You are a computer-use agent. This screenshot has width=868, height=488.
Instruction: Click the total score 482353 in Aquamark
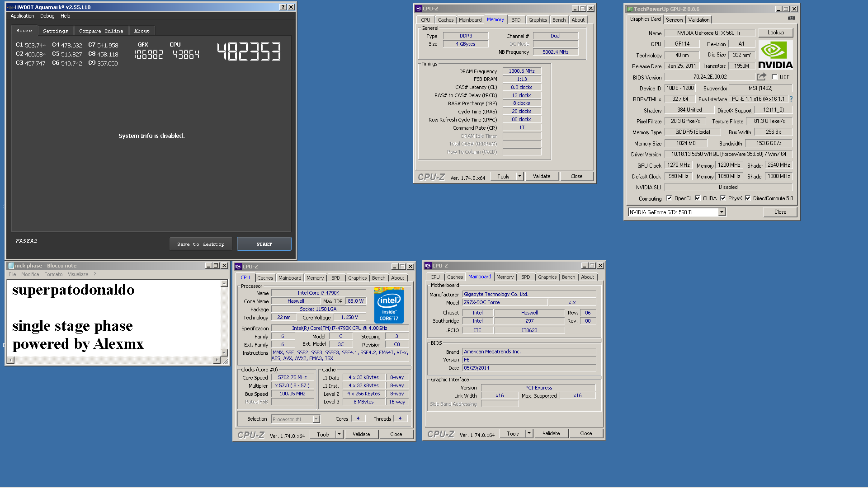point(249,52)
